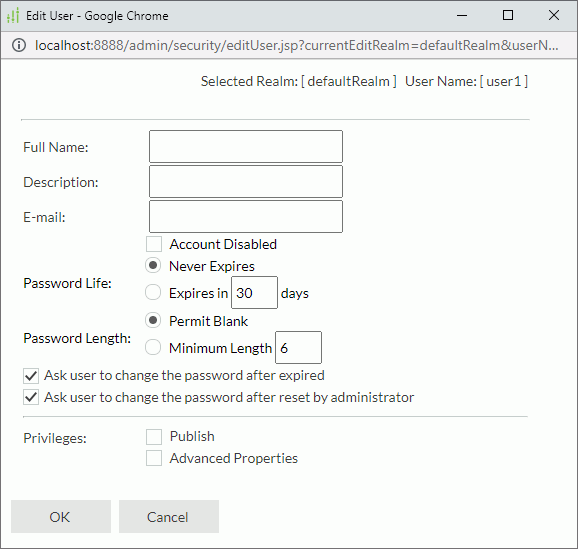Click the 'Password Life:' label
The width and height of the screenshot is (578, 549).
67,284
